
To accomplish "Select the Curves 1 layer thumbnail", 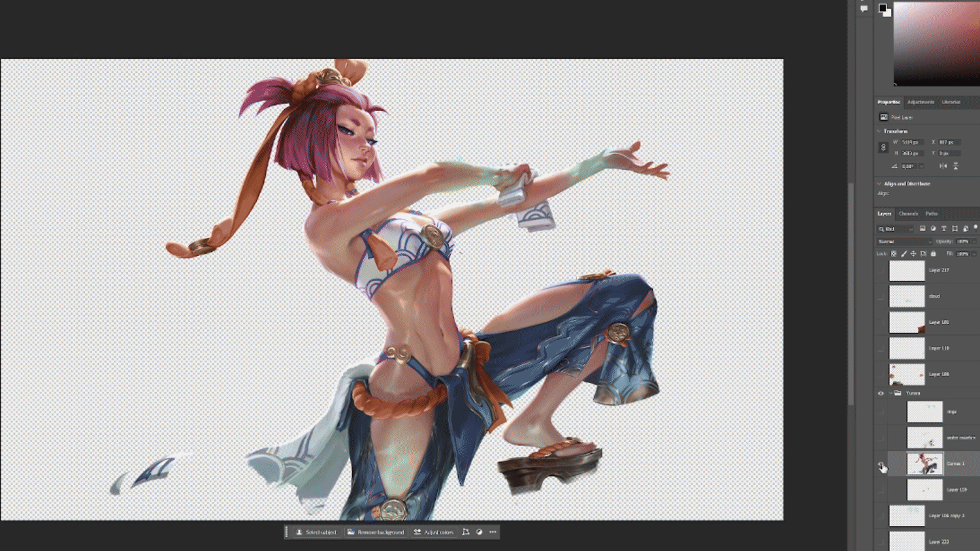I will 925,464.
